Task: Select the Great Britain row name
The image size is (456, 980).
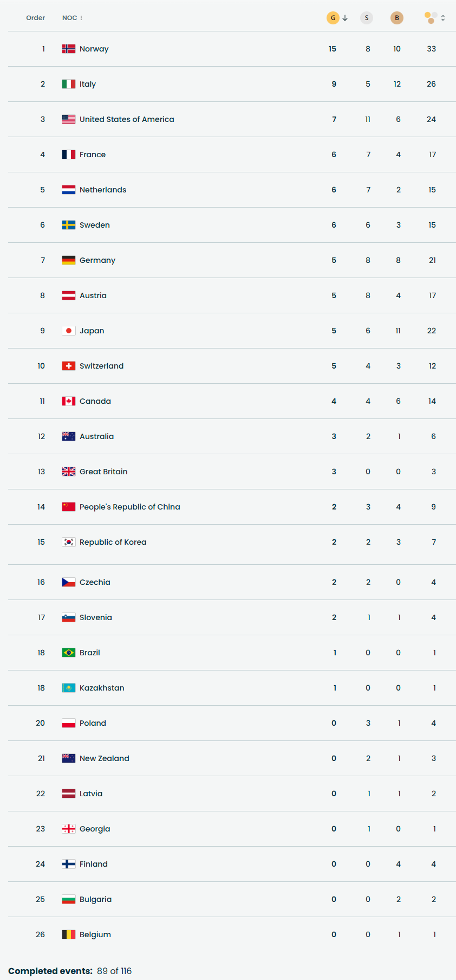Action: pos(103,472)
